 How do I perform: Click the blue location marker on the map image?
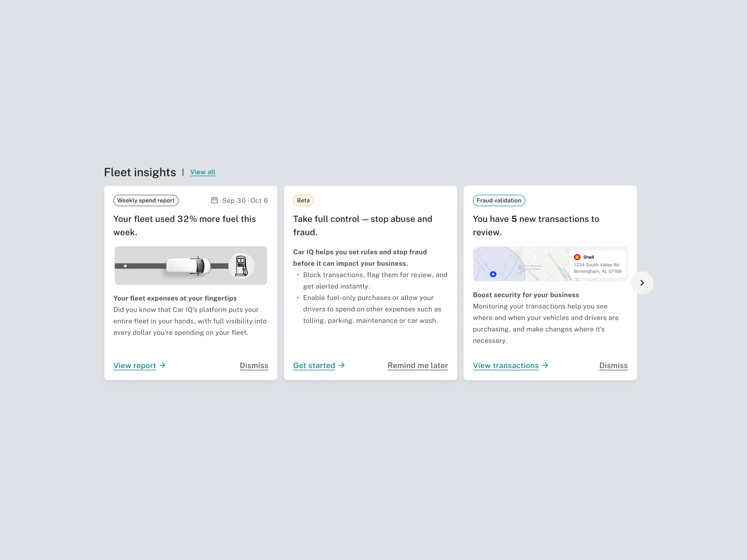tap(493, 274)
